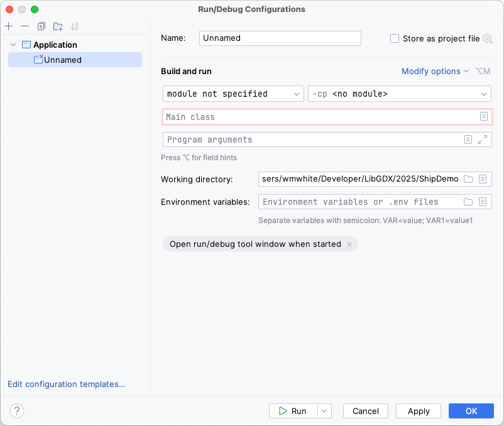Open the Modify options menu
This screenshot has width=504, height=426.
[435, 71]
